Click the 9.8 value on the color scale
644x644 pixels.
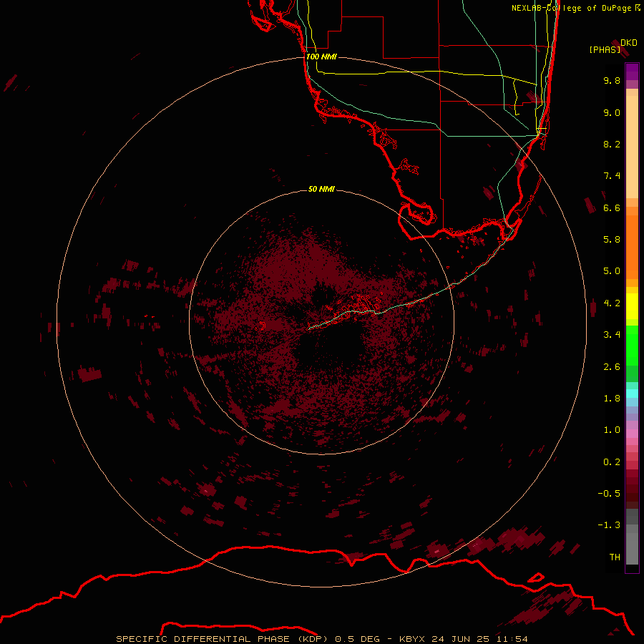(x=612, y=80)
